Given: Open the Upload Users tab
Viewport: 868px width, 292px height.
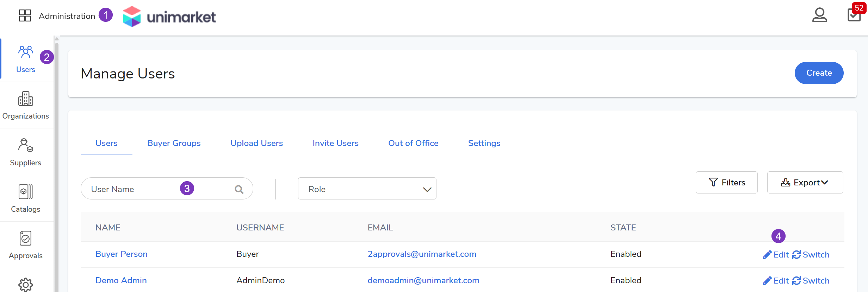Looking at the screenshot, I should (x=256, y=143).
